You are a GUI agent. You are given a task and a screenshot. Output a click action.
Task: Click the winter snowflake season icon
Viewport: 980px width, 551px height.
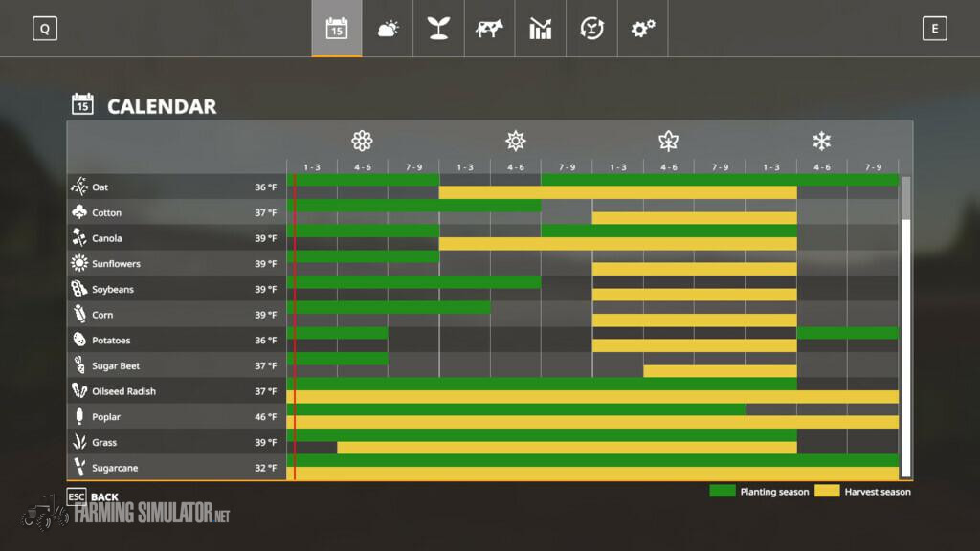822,141
